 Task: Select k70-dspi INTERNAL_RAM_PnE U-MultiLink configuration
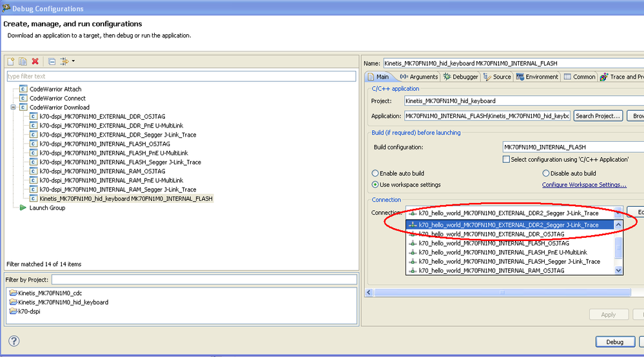112,180
